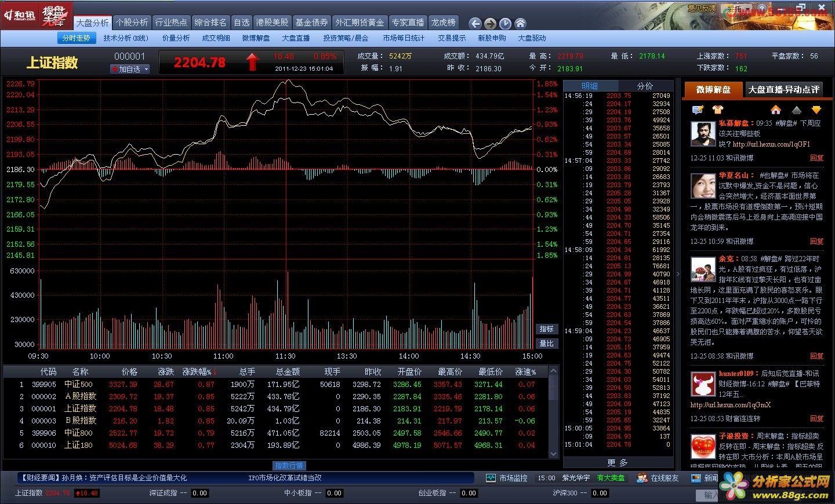Click 量比 button on volume chart
This screenshot has height=504, width=835.
[x=547, y=344]
